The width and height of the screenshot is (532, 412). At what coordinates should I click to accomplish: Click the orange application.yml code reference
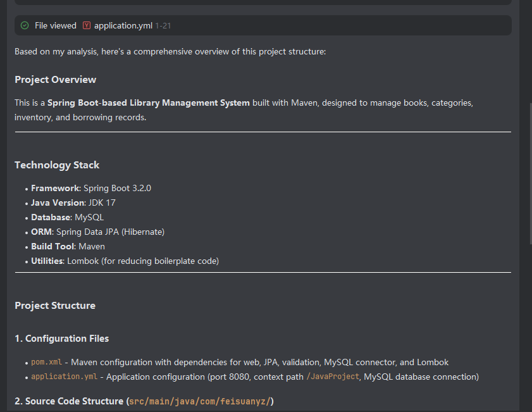click(64, 377)
